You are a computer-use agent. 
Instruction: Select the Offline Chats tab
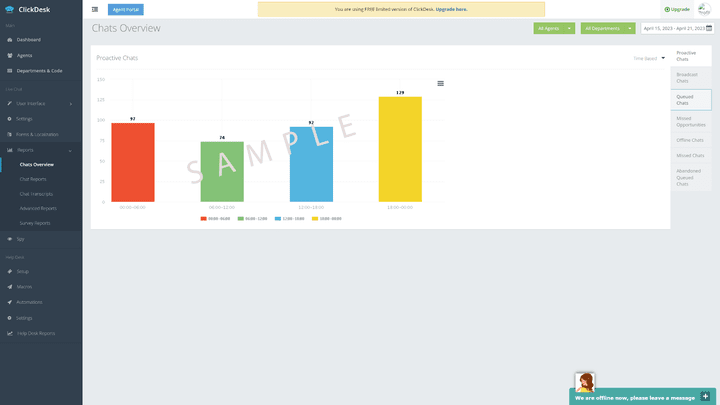pyautogui.click(x=691, y=140)
